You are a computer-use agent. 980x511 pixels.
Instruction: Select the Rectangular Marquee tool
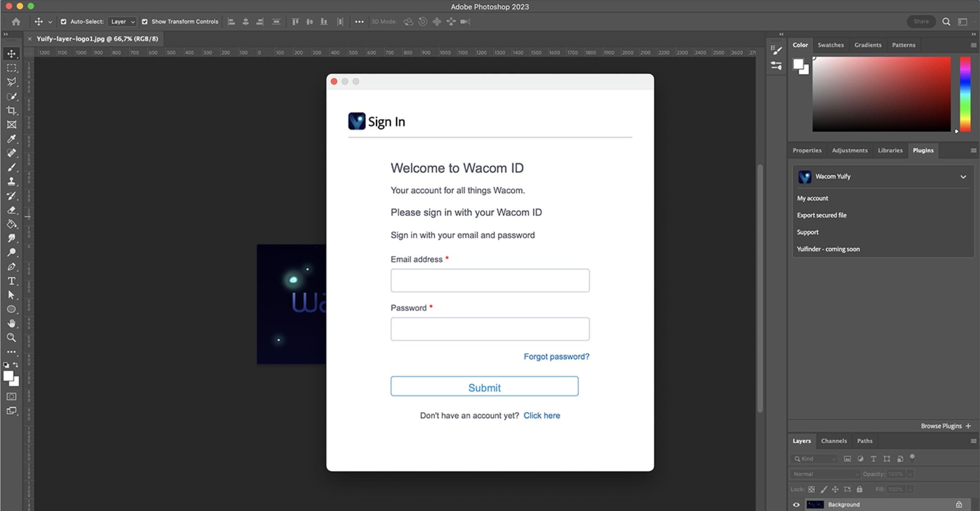[11, 68]
